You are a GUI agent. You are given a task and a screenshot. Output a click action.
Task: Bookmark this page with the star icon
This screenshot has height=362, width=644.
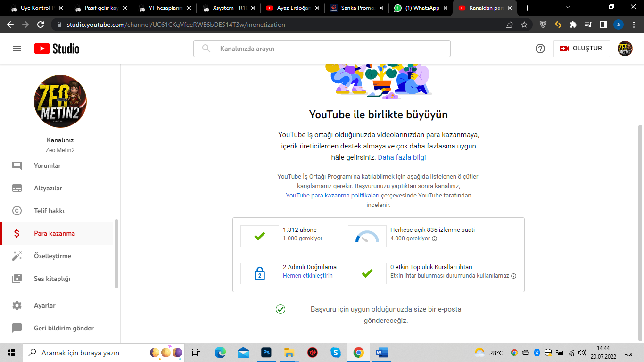tap(524, 25)
